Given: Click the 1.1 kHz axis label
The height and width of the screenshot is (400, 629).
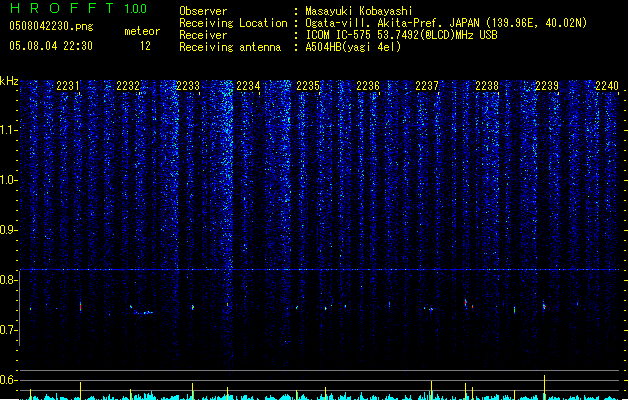Looking at the screenshot, I should pos(8,130).
